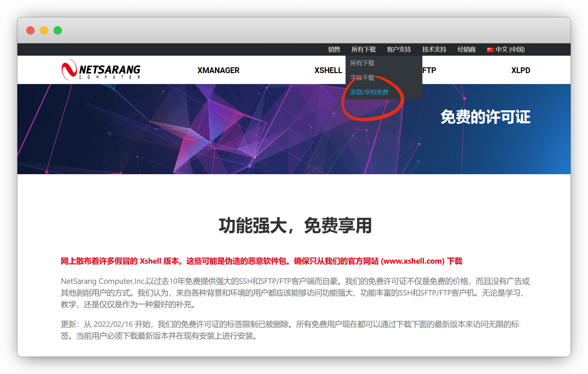Viewport: 588px width, 374px height.
Task: Click the 功能强大，免费享用 heading
Action: (x=295, y=226)
